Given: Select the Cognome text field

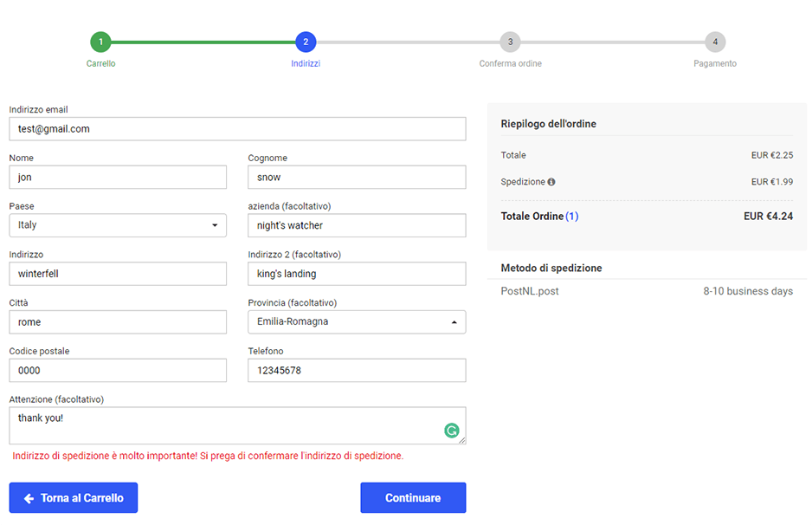Looking at the screenshot, I should (x=357, y=178).
